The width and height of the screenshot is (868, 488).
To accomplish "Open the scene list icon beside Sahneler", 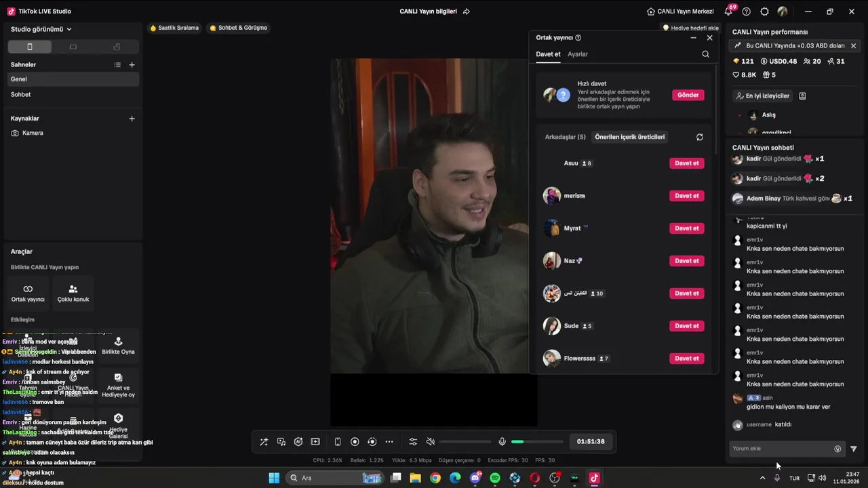I will (x=117, y=65).
